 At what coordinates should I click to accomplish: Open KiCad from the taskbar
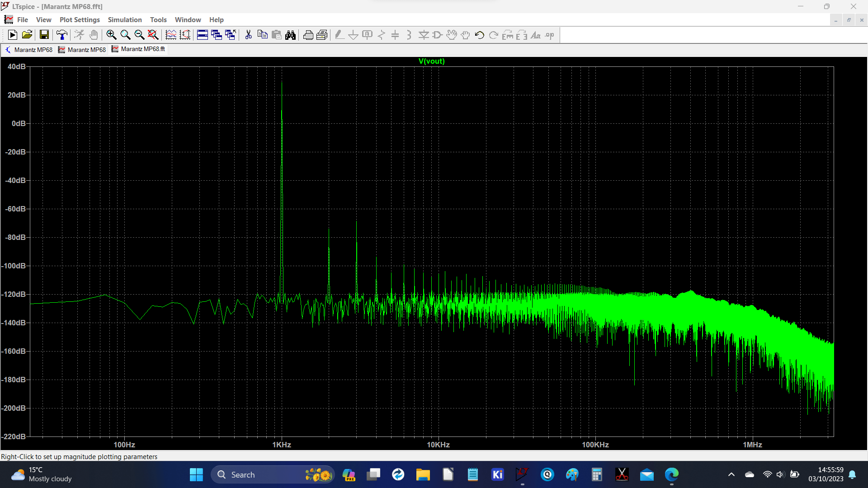pos(497,475)
